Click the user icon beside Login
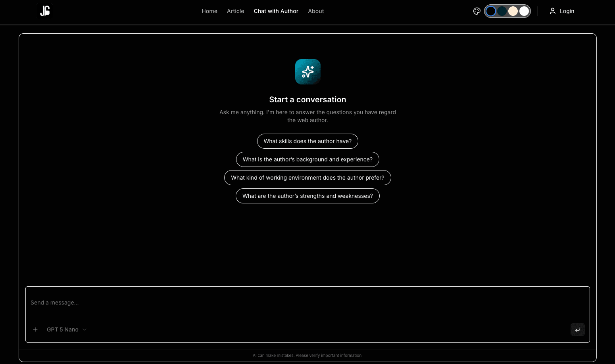Screen dimensions: 615x364 click(x=553, y=11)
